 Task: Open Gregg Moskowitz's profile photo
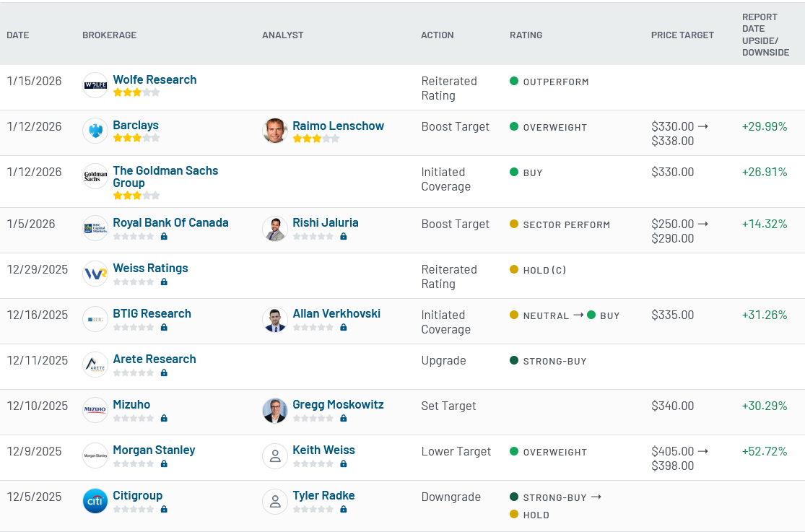coord(274,410)
